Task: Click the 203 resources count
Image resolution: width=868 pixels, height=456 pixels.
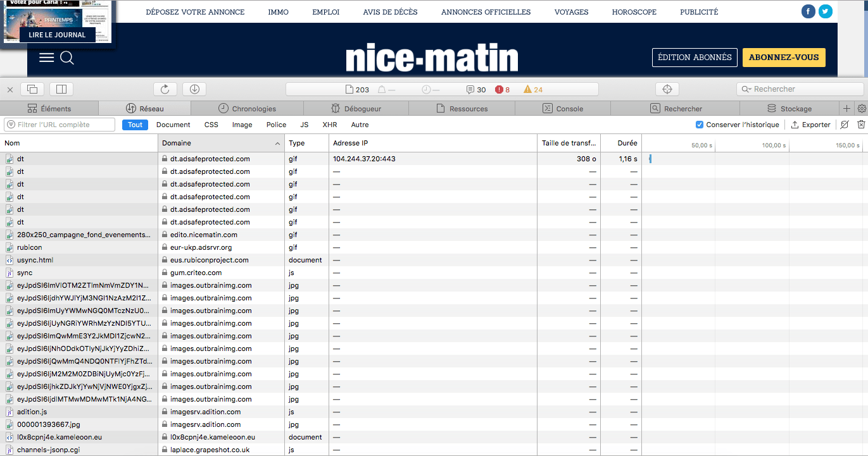Action: click(x=357, y=90)
